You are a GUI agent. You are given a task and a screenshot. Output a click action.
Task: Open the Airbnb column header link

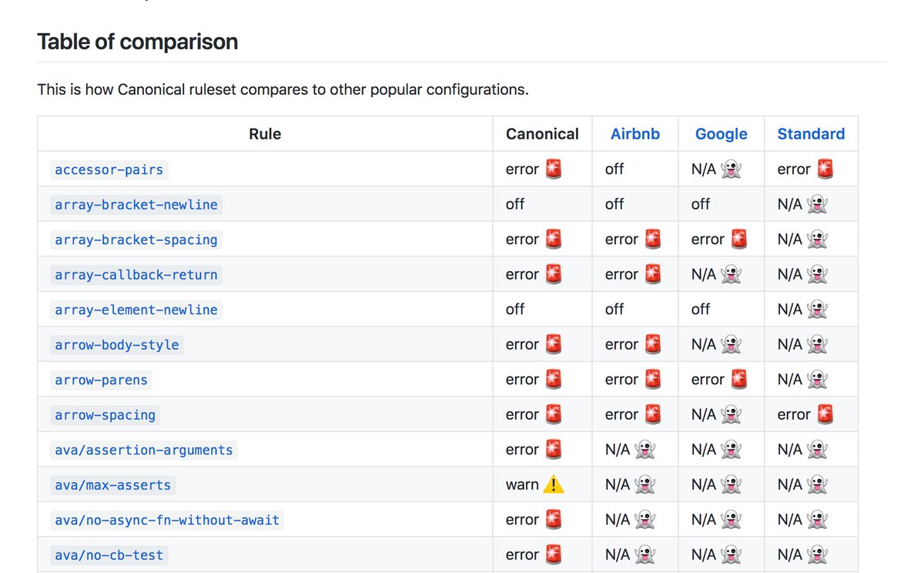coord(635,133)
